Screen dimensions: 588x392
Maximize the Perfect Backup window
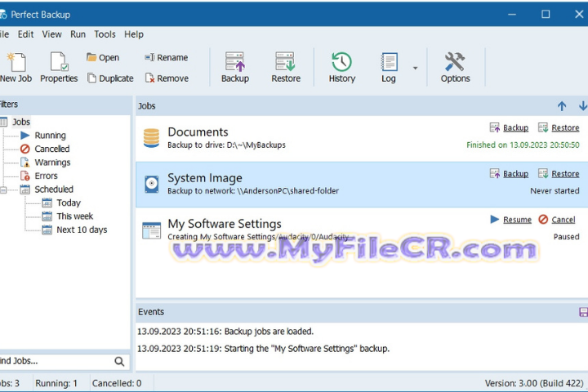coord(546,14)
